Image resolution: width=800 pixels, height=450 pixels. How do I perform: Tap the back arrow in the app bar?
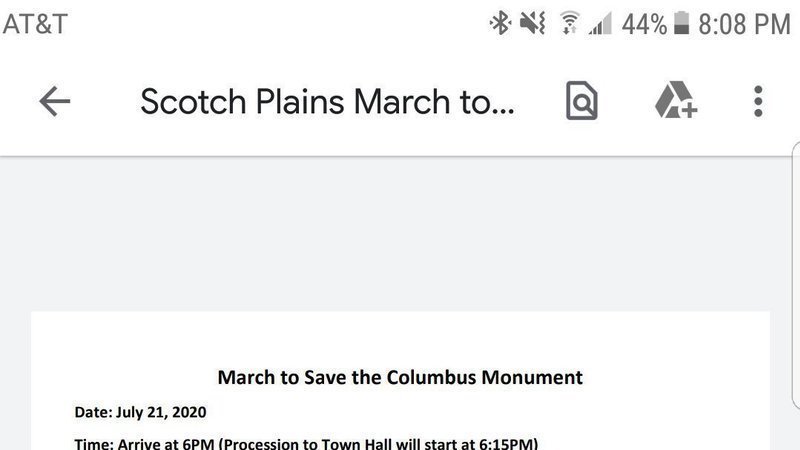(x=54, y=101)
